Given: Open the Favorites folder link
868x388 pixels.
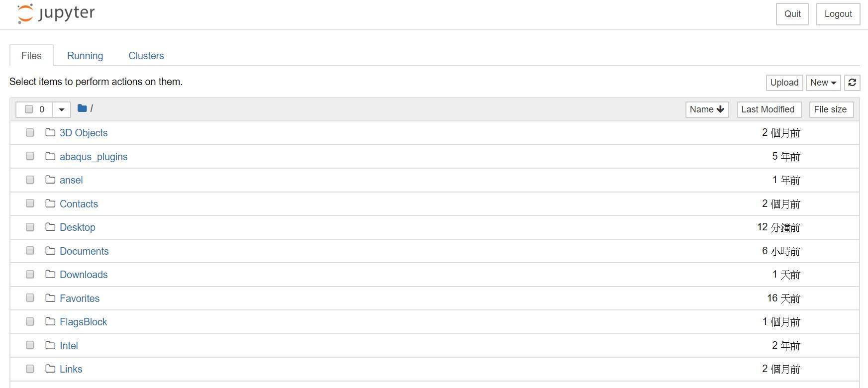Looking at the screenshot, I should pos(80,298).
